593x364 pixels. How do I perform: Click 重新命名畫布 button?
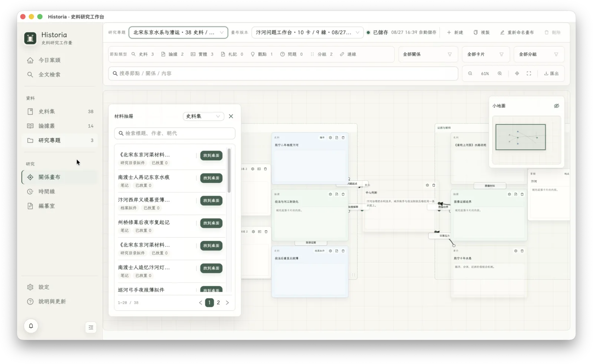[517, 32]
